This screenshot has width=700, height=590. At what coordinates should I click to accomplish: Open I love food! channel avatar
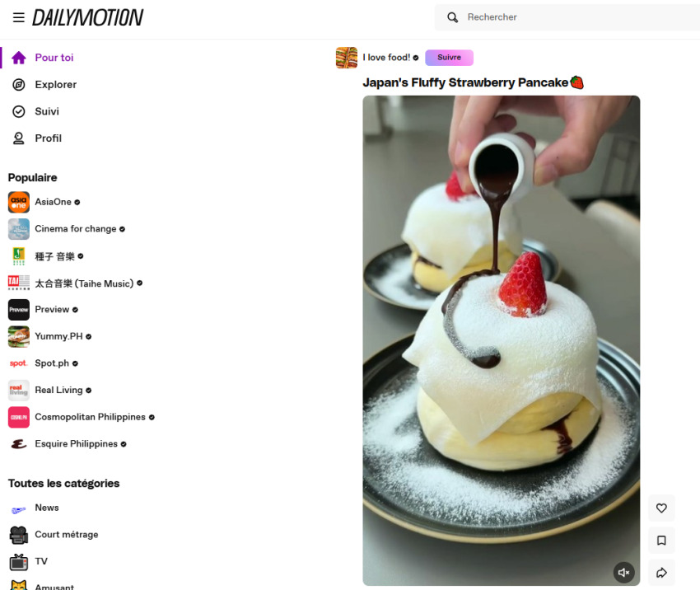click(347, 58)
